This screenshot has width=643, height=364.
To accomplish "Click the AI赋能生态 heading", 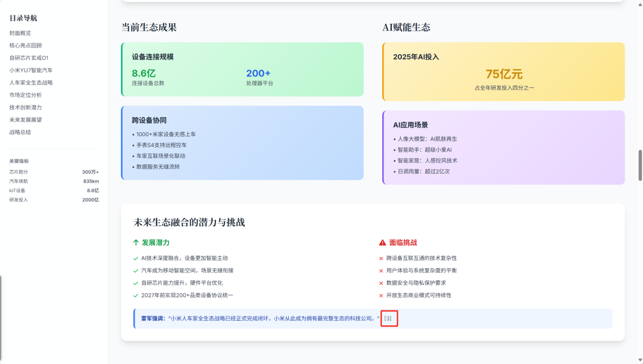I will [407, 27].
